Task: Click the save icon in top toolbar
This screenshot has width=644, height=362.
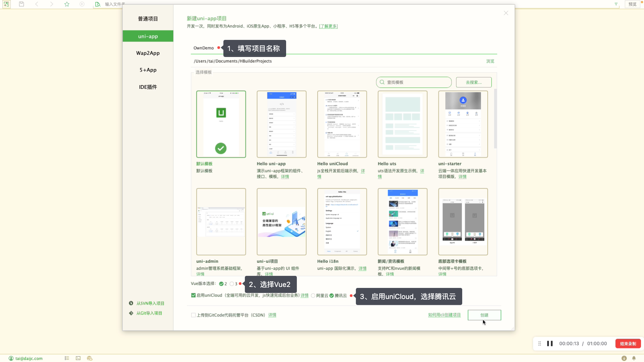Action: 21,4
